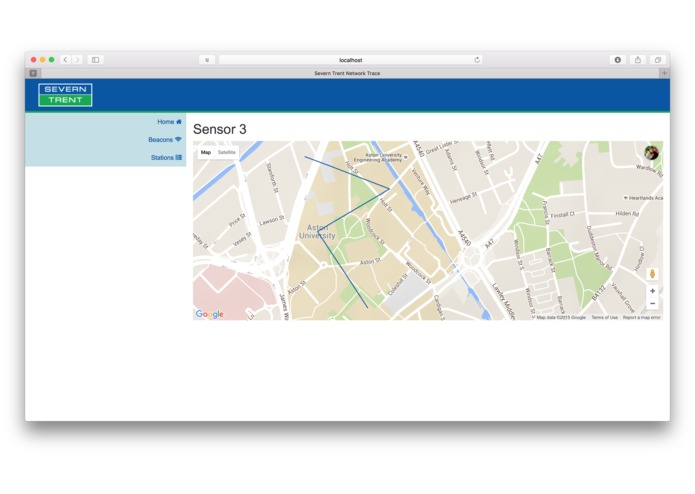Reload the page
This screenshot has width=695, height=494.
(x=477, y=60)
